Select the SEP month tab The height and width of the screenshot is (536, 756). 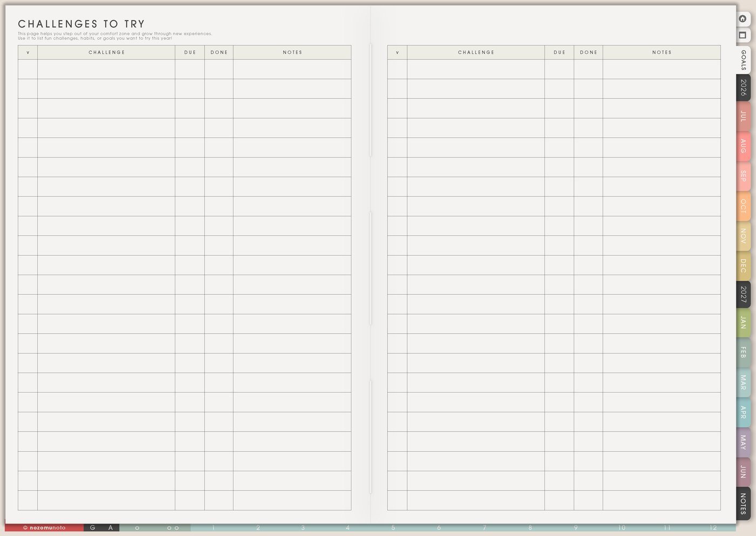pyautogui.click(x=744, y=176)
